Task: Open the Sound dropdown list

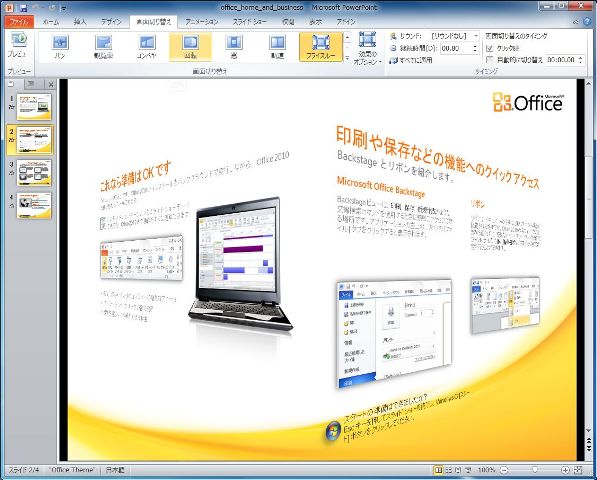Action: 476,36
